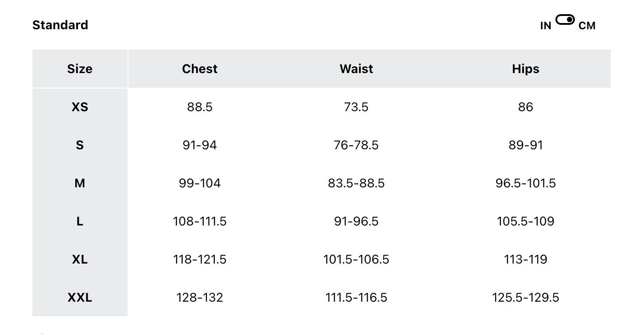This screenshot has width=644, height=334.
Task: Pick the L size row label
Action: pyautogui.click(x=80, y=221)
